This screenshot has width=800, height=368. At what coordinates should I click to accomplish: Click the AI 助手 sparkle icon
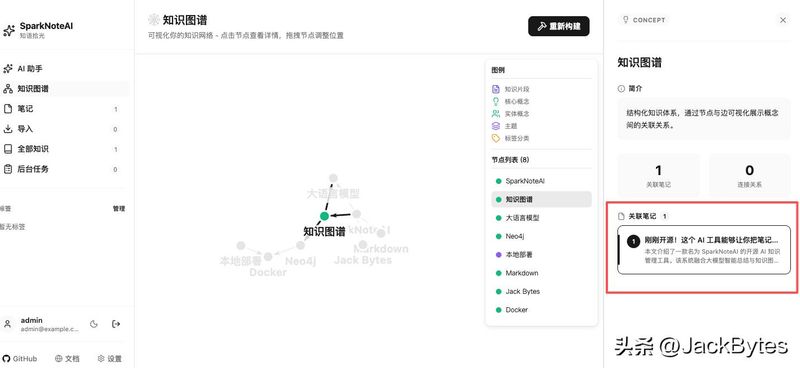8,68
